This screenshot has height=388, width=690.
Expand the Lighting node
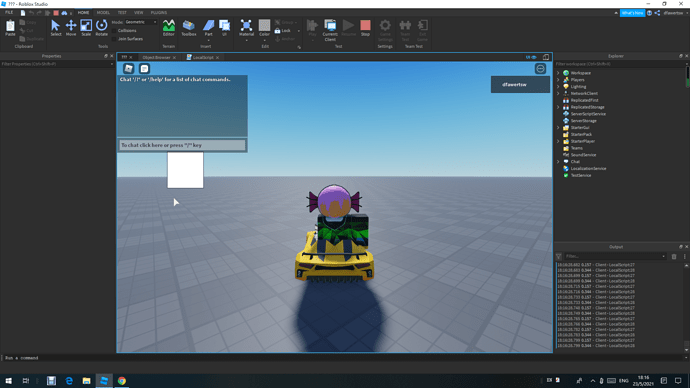tap(558, 87)
